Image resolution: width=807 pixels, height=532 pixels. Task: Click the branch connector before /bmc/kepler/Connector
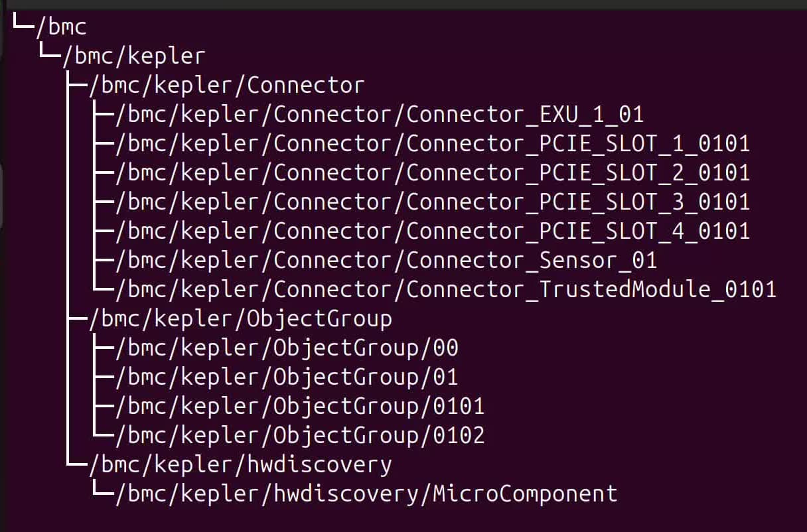tap(77, 86)
